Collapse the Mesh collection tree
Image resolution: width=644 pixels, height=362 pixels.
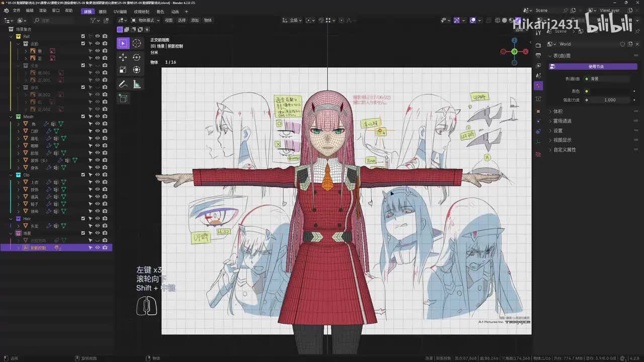pos(11,117)
